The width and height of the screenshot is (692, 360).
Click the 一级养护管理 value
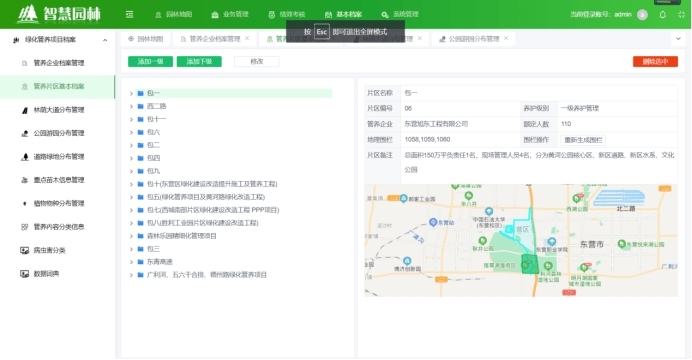[579, 108]
